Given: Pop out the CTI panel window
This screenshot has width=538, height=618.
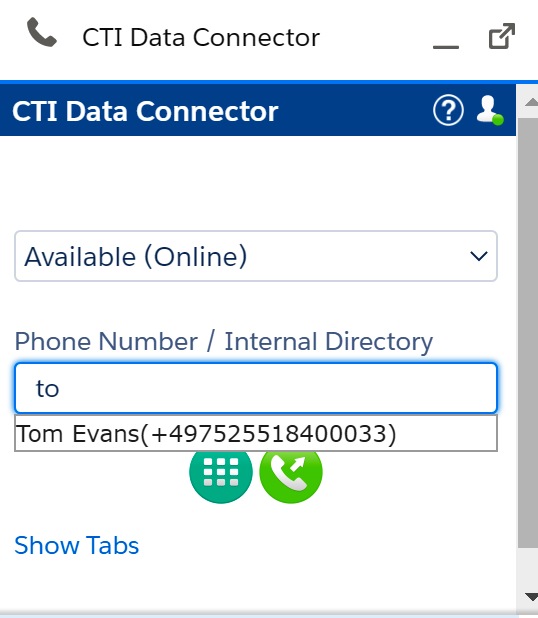Looking at the screenshot, I should point(502,36).
